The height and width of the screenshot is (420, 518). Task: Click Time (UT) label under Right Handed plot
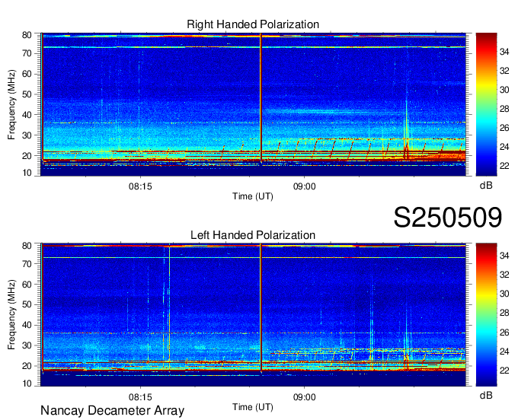253,196
